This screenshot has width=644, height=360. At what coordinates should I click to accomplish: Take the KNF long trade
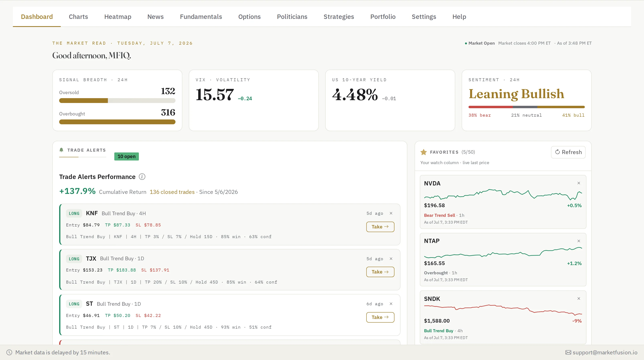(x=380, y=227)
